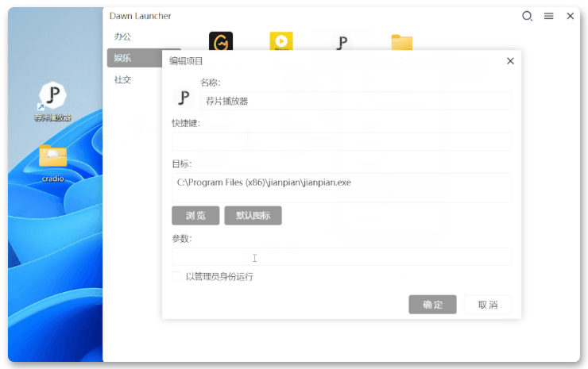Cancel editing with the 取消 button

click(487, 305)
